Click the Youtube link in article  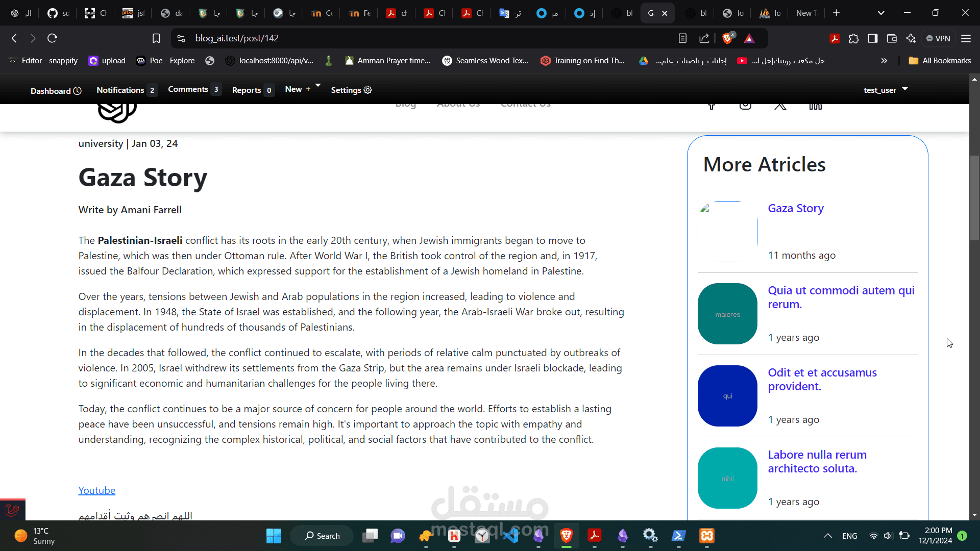pos(96,490)
